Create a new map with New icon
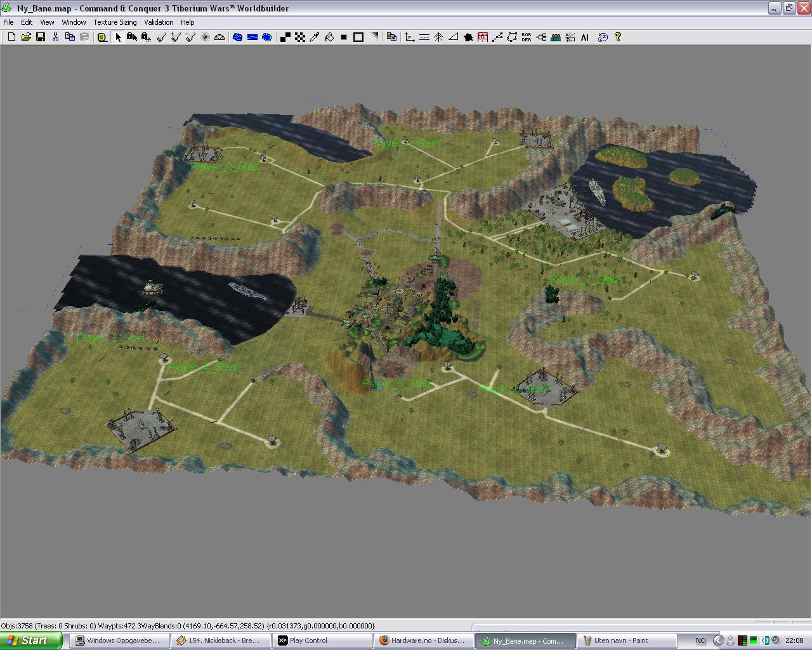812x650 pixels. click(11, 37)
